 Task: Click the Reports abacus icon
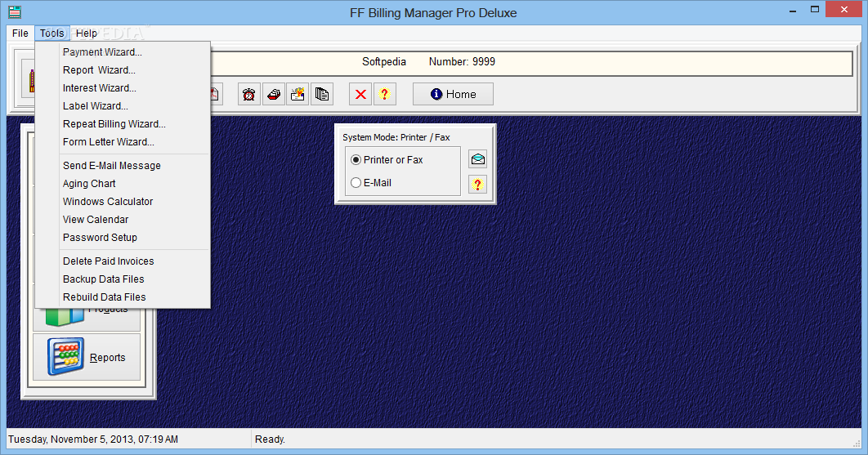click(x=66, y=356)
